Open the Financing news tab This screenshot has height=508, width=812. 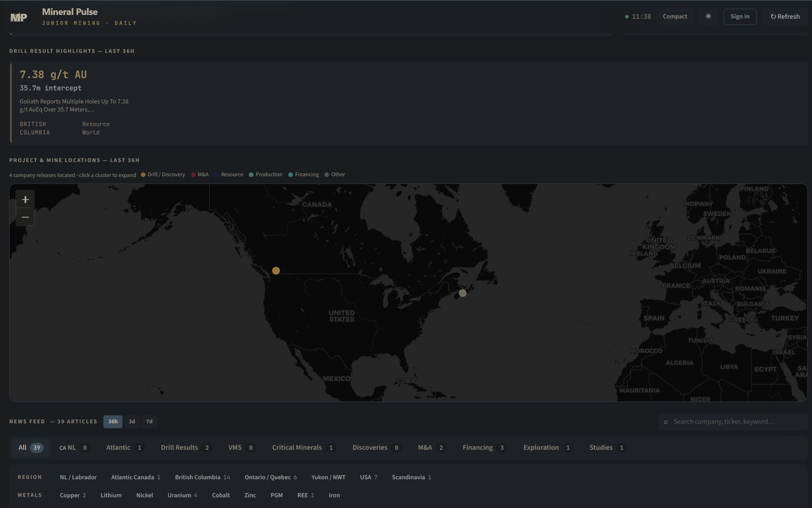coord(484,448)
